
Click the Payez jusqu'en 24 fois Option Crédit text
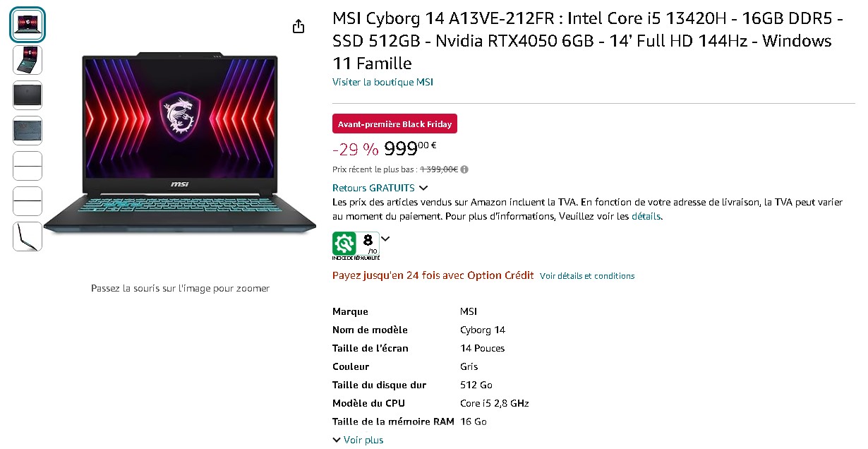pos(433,275)
